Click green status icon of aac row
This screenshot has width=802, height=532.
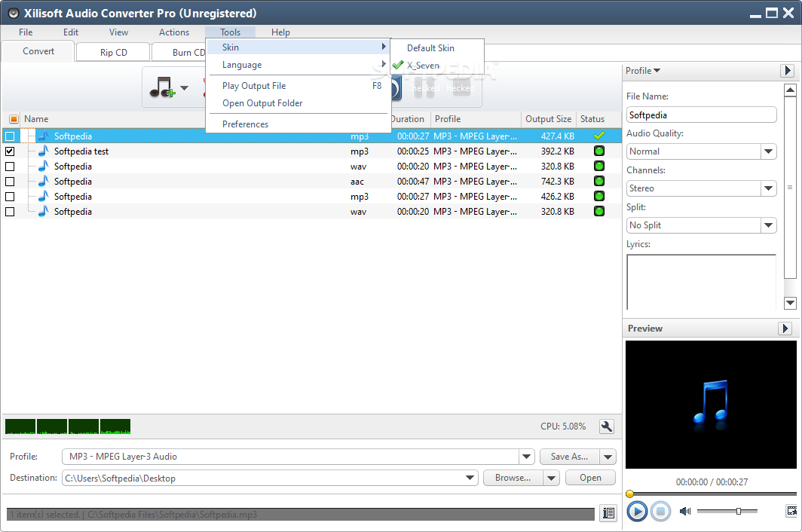click(x=599, y=181)
